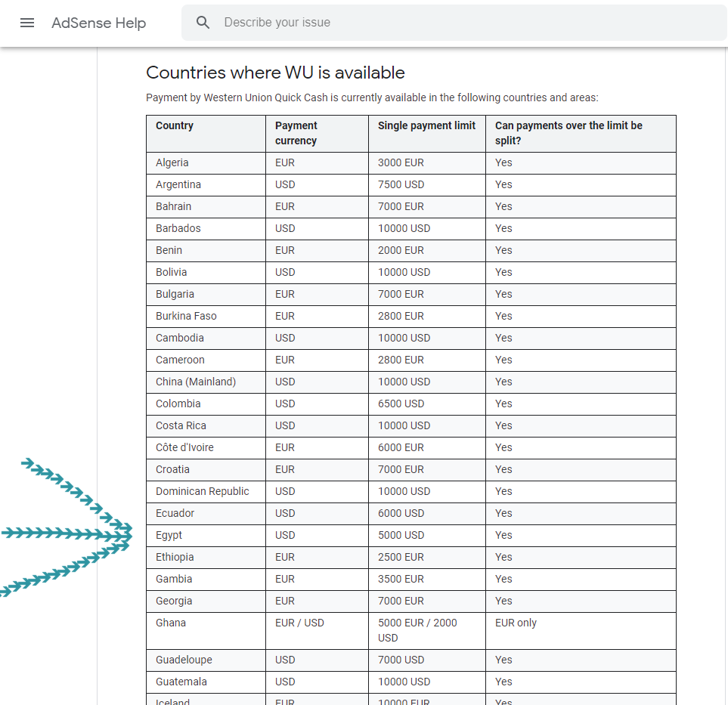Select the Argentina country cell
Viewport: 728px width, 705px height.
point(206,184)
